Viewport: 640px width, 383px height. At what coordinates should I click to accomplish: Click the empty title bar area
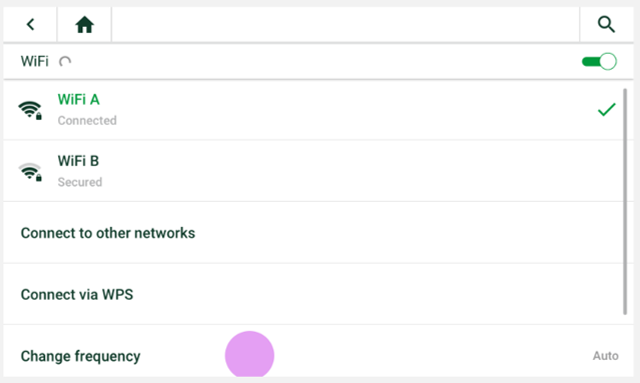point(345,24)
